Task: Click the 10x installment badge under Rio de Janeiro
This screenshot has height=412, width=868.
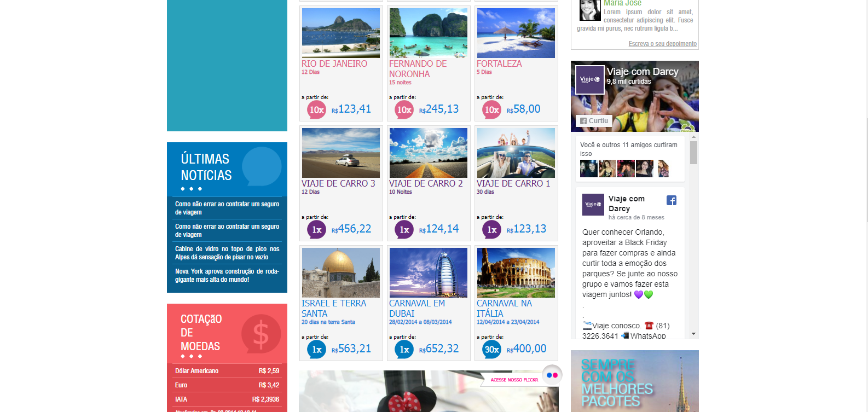Action: point(317,110)
